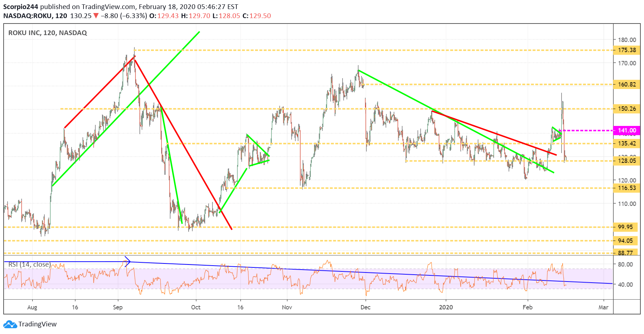Click the high price H:129.70 value
The width and height of the screenshot is (644, 334).
tap(196, 16)
